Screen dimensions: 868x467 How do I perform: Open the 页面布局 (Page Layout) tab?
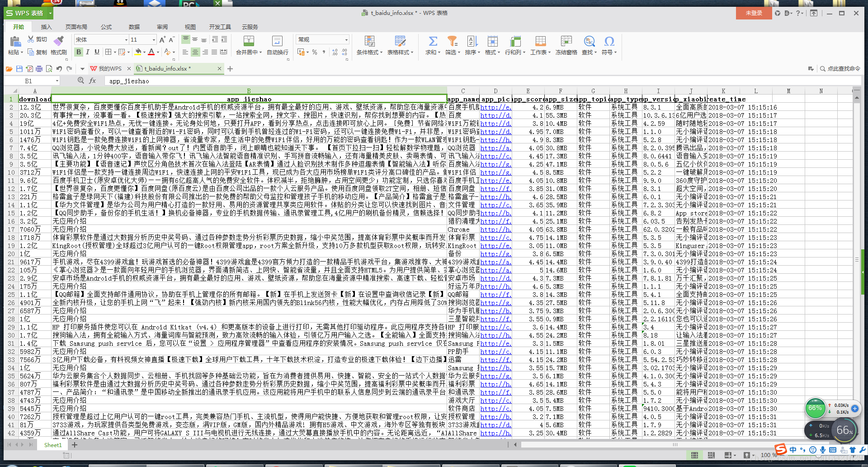tap(76, 27)
